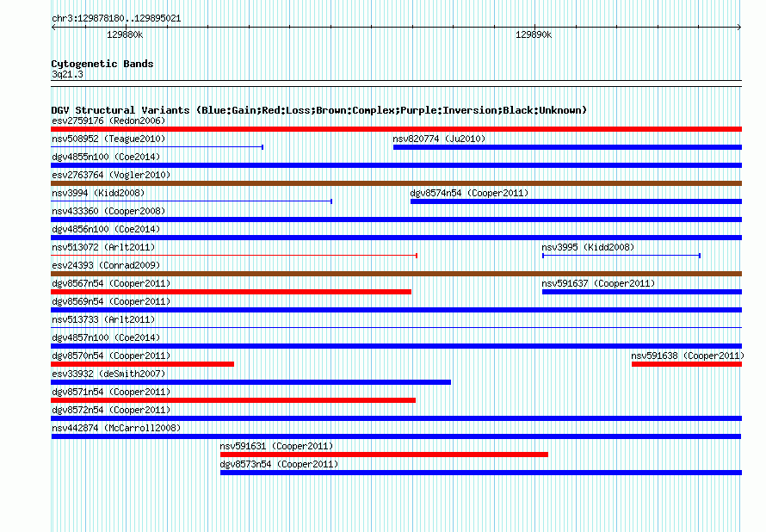Open dgv8569n54 (Cooper2011) variant
Image resolution: width=766 pixels, height=532 pixels.
pyautogui.click(x=111, y=301)
